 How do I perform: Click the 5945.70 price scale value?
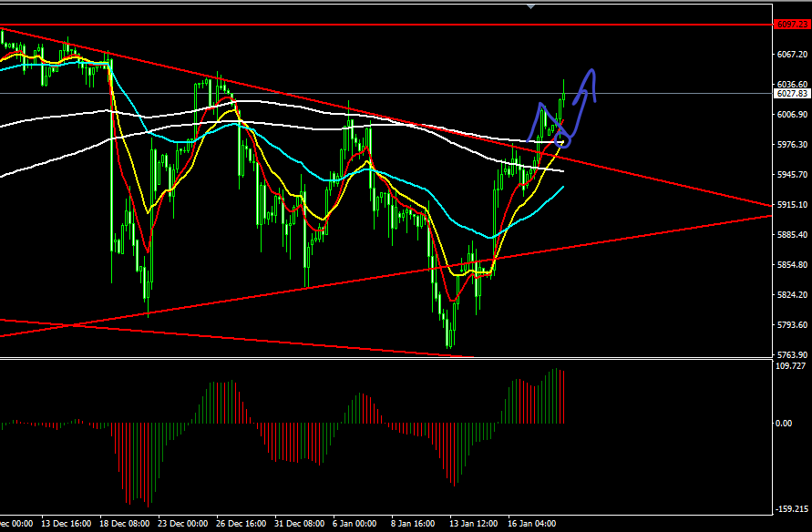point(792,175)
